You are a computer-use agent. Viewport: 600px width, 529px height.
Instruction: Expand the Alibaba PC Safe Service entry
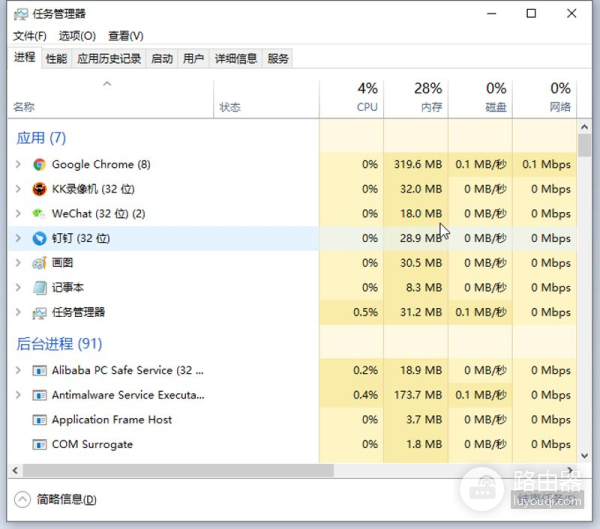pyautogui.click(x=18, y=371)
